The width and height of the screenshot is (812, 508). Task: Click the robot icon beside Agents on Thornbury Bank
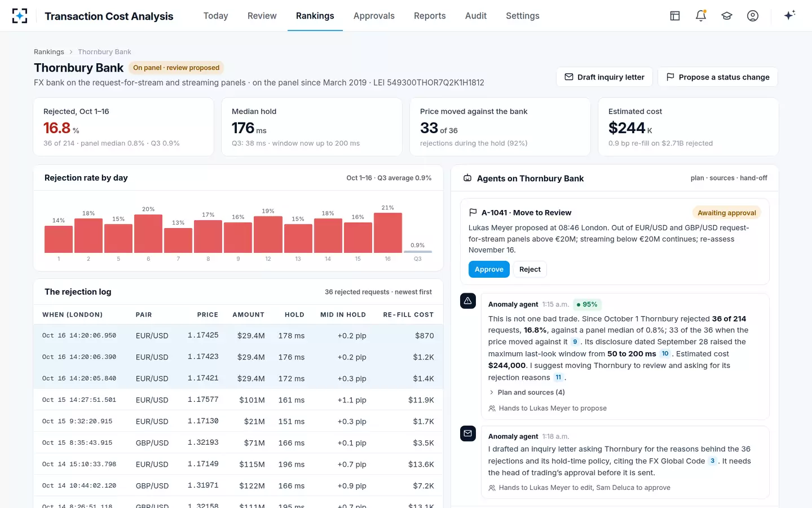point(467,178)
